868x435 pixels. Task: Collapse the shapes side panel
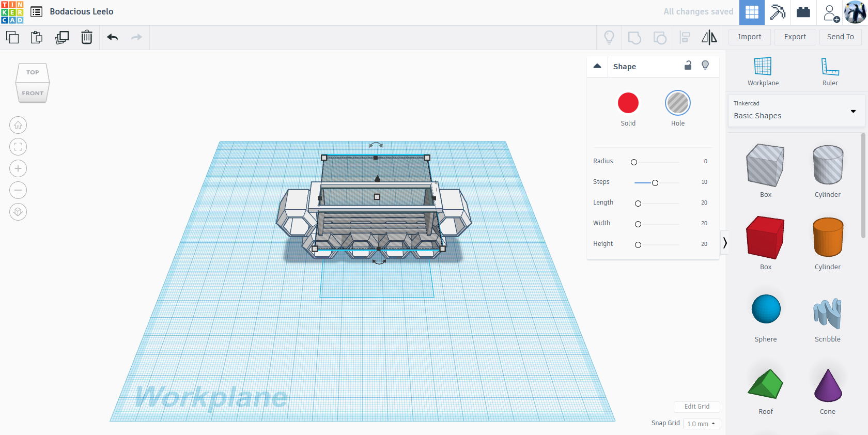[x=725, y=243]
